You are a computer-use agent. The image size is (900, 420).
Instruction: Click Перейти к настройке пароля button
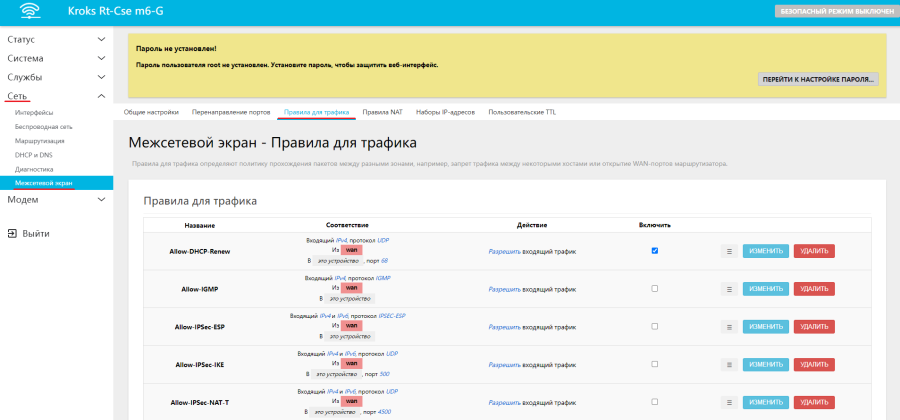[818, 78]
